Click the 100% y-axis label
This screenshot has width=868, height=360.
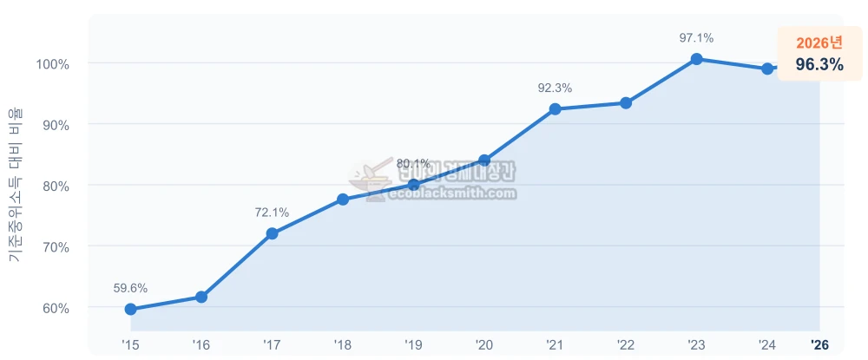click(x=52, y=64)
